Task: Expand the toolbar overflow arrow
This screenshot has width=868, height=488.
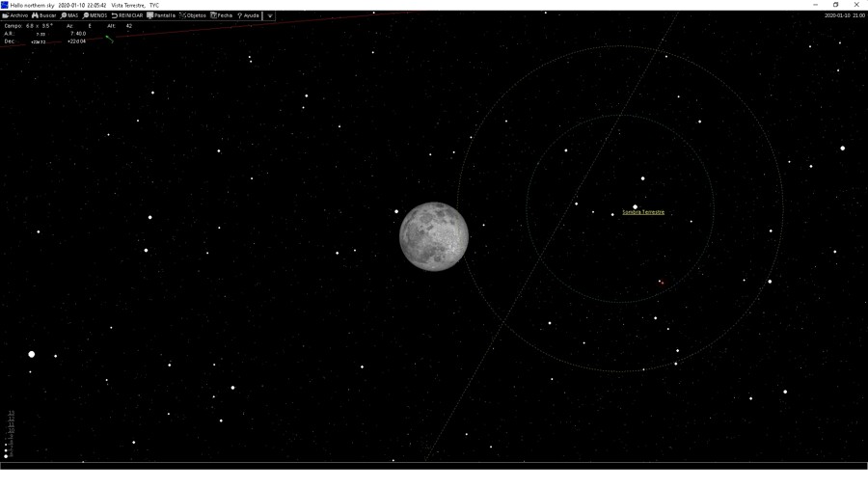Action: [270, 15]
